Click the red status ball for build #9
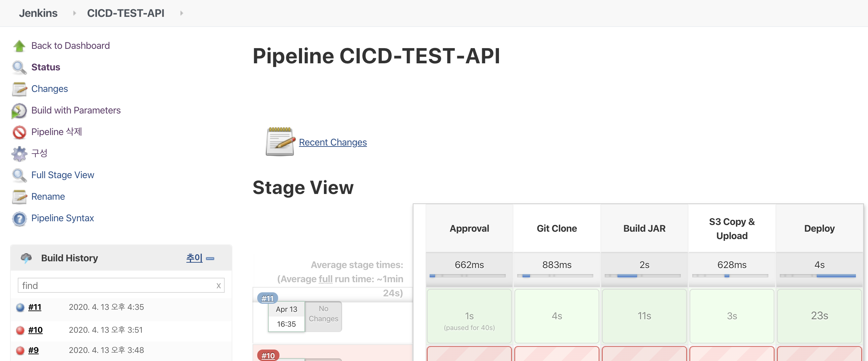Image resolution: width=868 pixels, height=361 pixels. [20, 350]
